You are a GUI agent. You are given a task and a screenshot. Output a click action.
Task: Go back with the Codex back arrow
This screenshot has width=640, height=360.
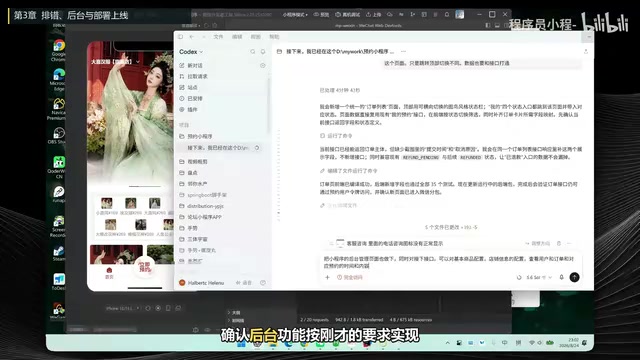(191, 37)
